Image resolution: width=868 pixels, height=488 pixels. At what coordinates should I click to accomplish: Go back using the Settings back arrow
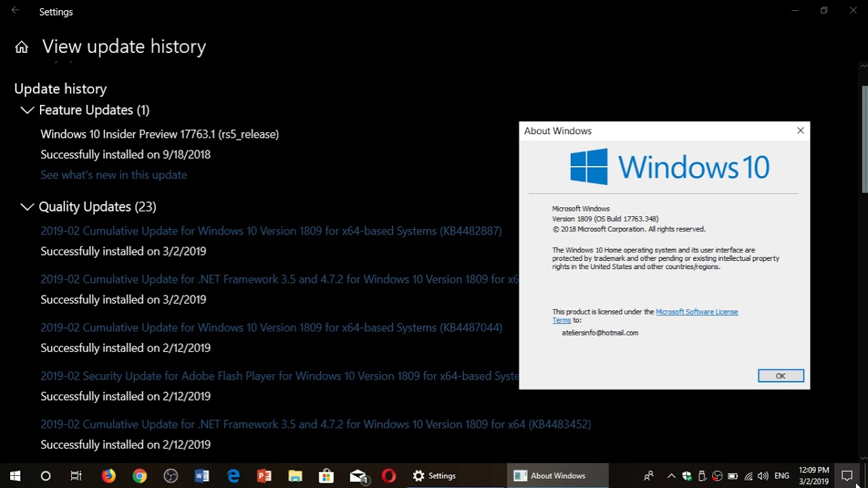click(x=15, y=11)
